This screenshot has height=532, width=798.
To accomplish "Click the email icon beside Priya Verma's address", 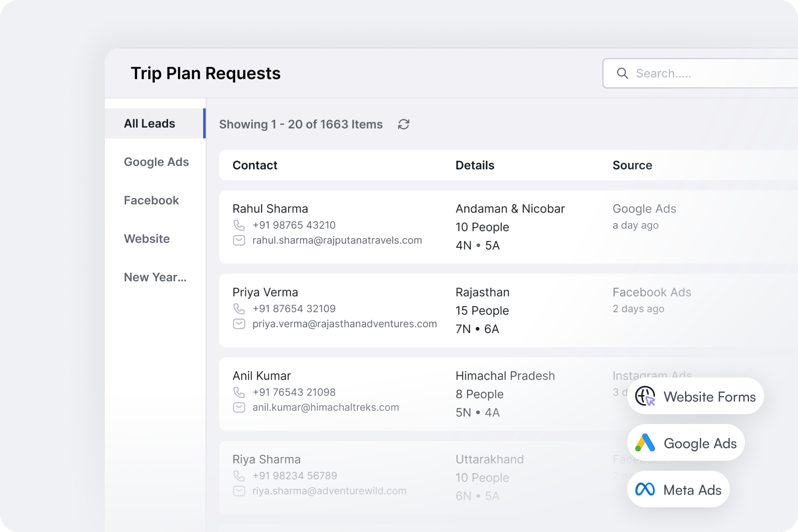I will (x=239, y=324).
